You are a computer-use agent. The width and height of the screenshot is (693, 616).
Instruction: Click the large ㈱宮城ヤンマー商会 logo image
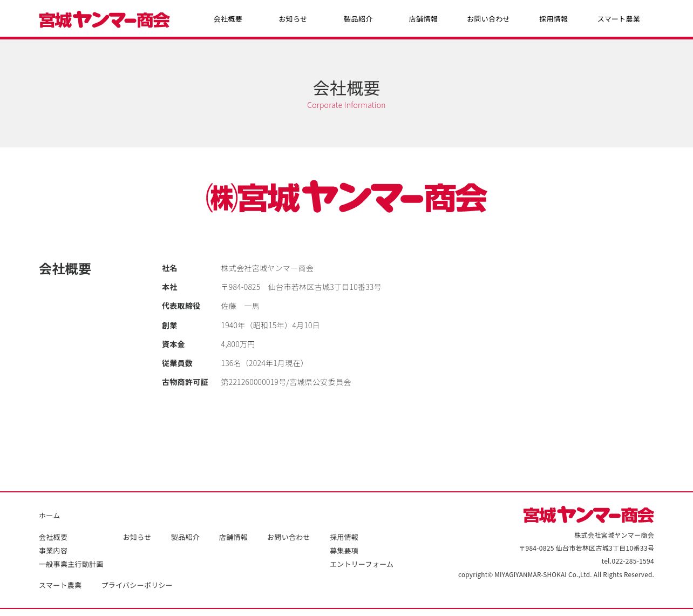(x=346, y=197)
